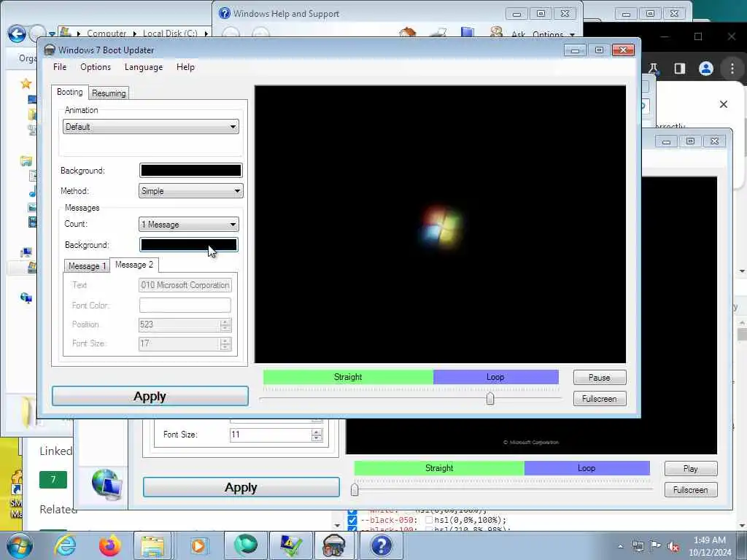Viewport: 747px width, 560px height.
Task: Open the File menu in Boot Updater
Action: [x=60, y=67]
